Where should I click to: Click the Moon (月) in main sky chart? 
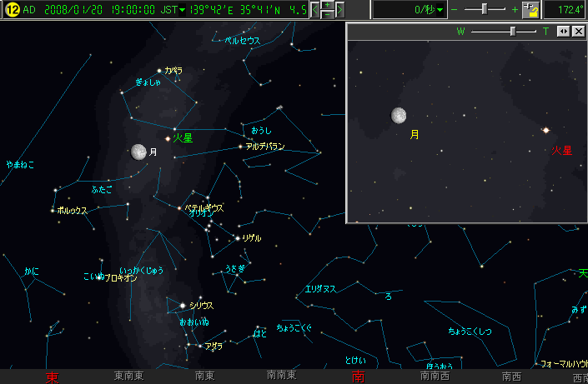pyautogui.click(x=138, y=152)
